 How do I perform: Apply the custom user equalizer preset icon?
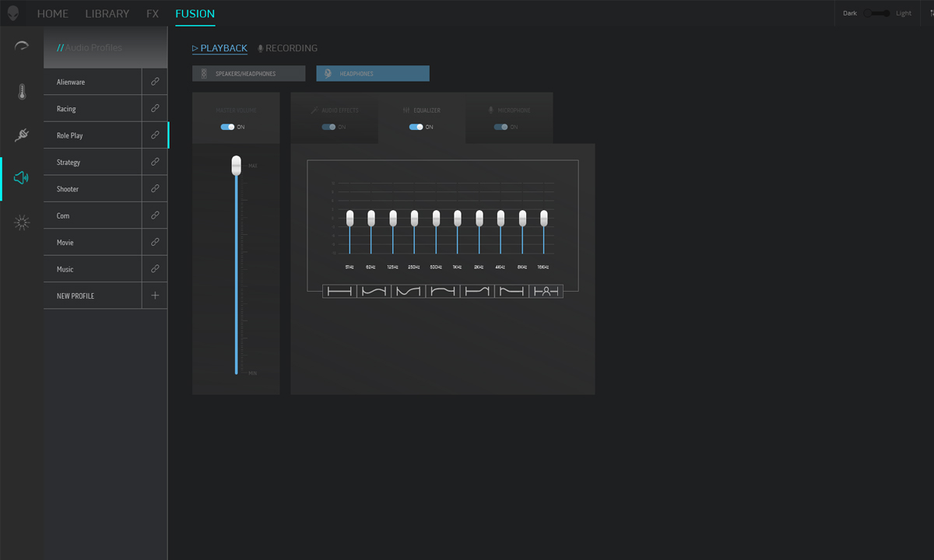point(546,291)
